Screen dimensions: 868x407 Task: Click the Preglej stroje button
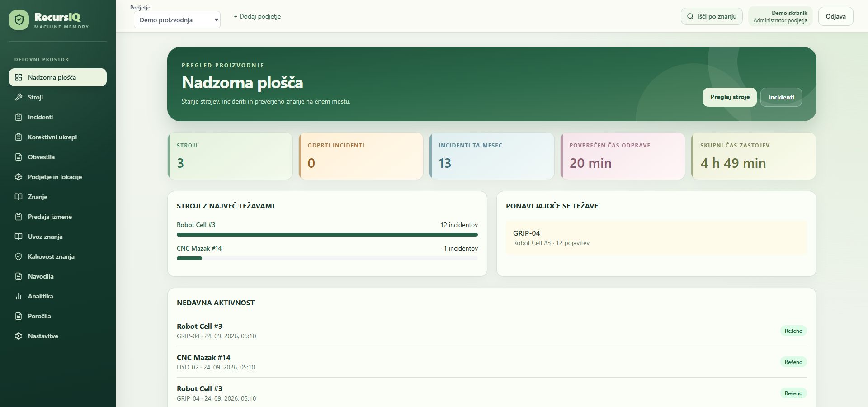tap(730, 97)
